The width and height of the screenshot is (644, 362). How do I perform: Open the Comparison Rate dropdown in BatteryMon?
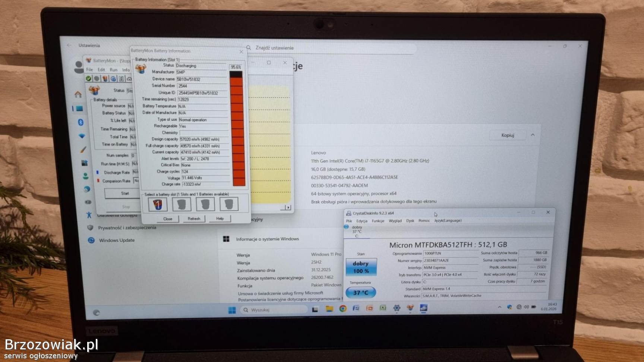point(136,181)
